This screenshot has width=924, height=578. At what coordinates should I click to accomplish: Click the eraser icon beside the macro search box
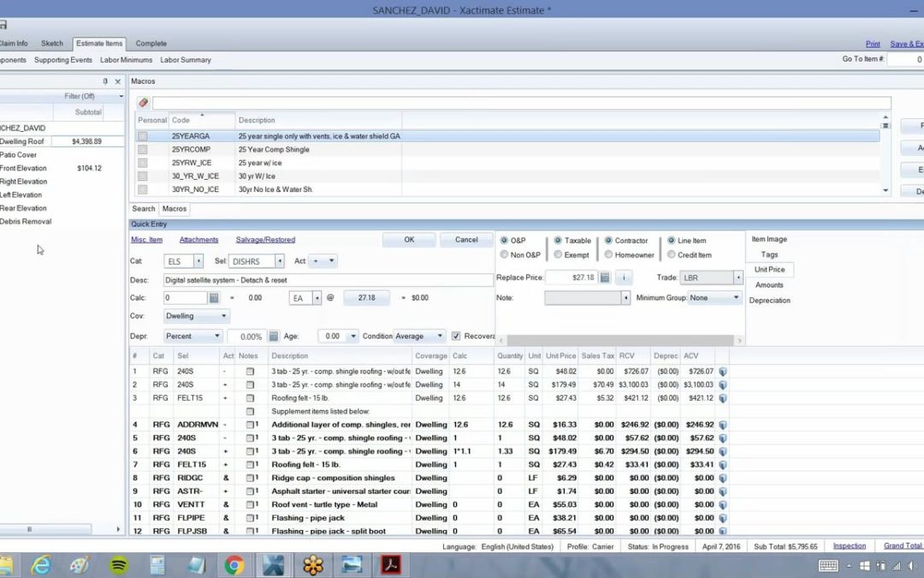click(x=143, y=103)
